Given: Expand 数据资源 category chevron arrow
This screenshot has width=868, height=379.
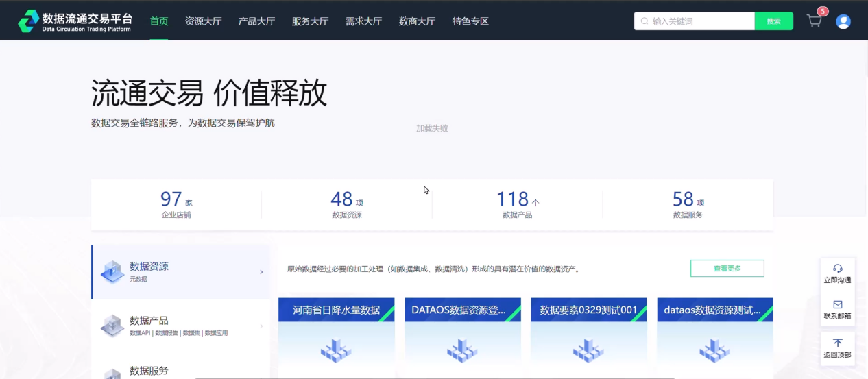Looking at the screenshot, I should [261, 272].
